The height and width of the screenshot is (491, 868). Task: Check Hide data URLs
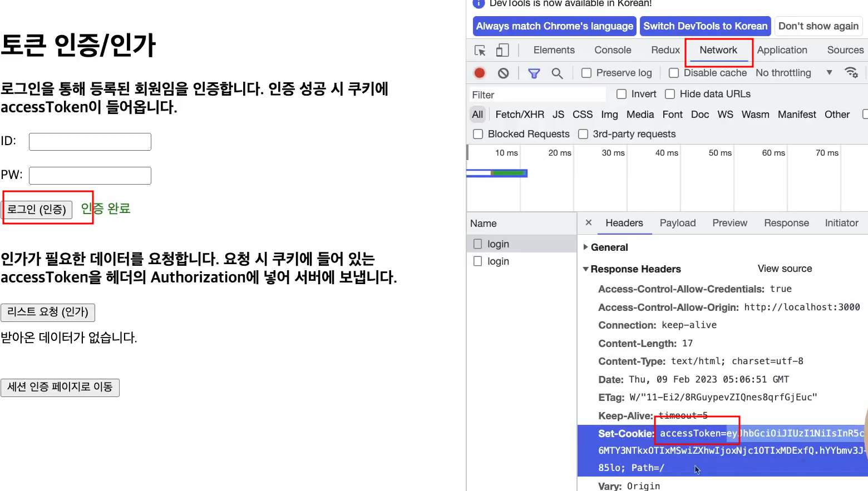coord(670,94)
